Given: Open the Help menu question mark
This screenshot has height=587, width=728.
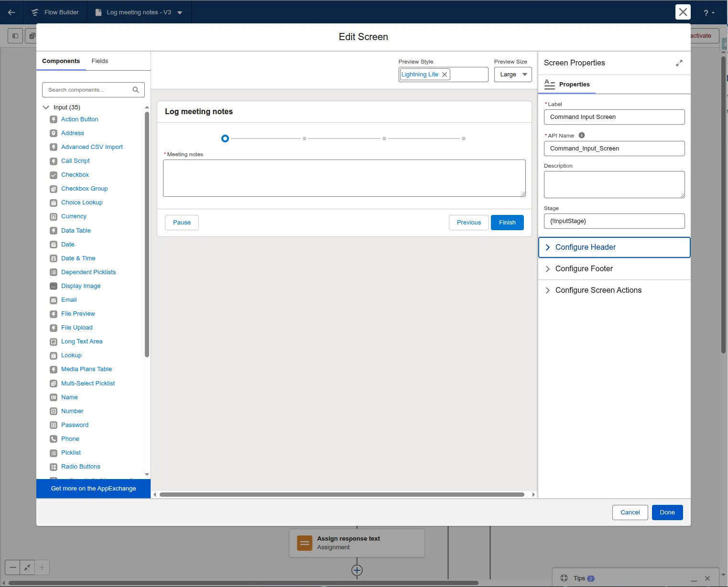Looking at the screenshot, I should pos(706,12).
